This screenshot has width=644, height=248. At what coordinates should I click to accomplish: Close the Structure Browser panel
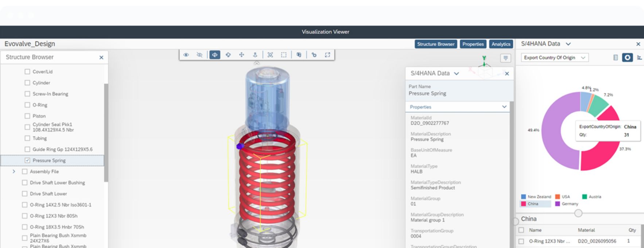tap(101, 58)
